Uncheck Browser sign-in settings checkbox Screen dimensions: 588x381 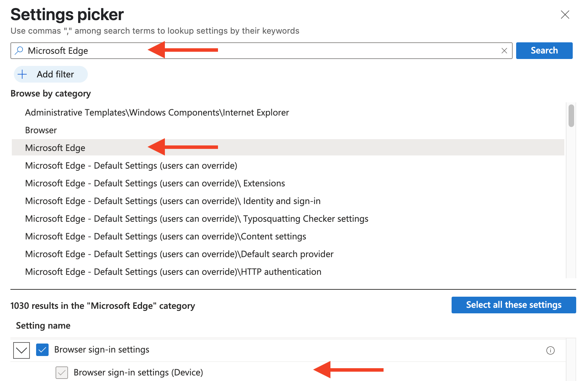[42, 350]
